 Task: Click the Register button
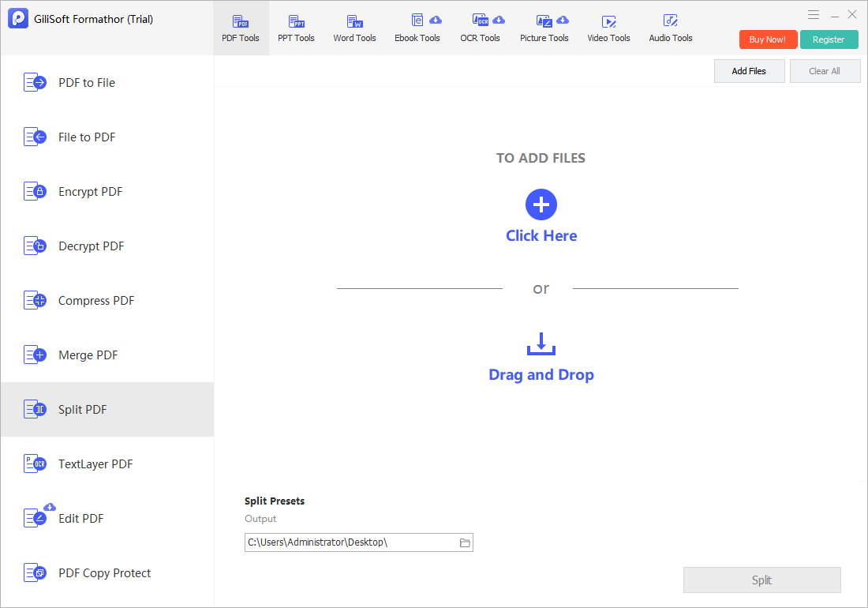(x=829, y=39)
